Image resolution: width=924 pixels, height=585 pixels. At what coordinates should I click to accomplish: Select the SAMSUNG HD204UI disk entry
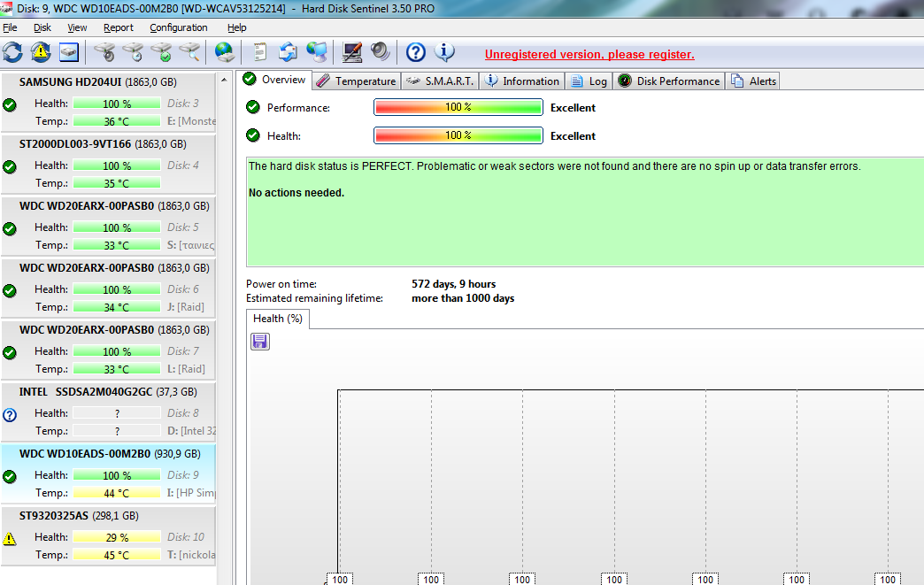click(x=109, y=102)
